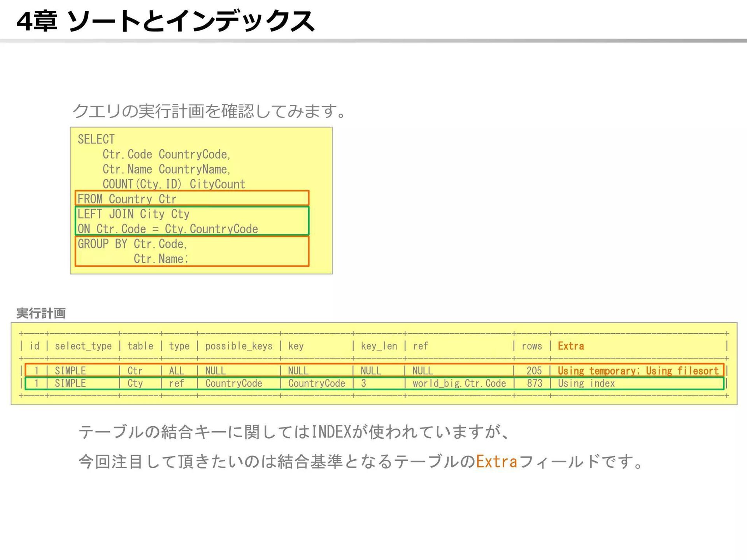Click the orange Extra word in bottom text
Viewport: 747px width, 560px height.
pyautogui.click(x=496, y=462)
